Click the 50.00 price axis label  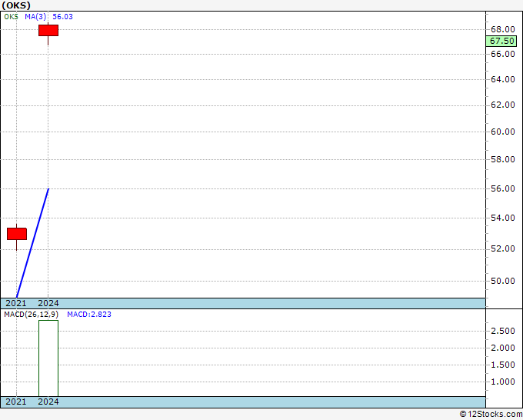pyautogui.click(x=503, y=281)
